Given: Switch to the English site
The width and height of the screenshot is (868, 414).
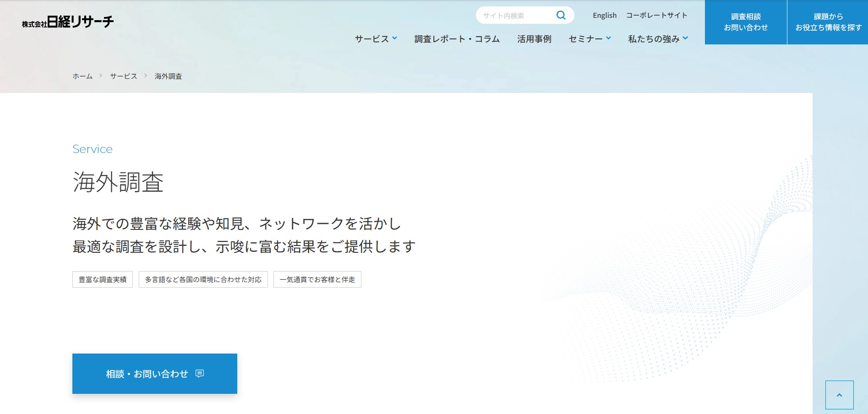Looking at the screenshot, I should (605, 15).
